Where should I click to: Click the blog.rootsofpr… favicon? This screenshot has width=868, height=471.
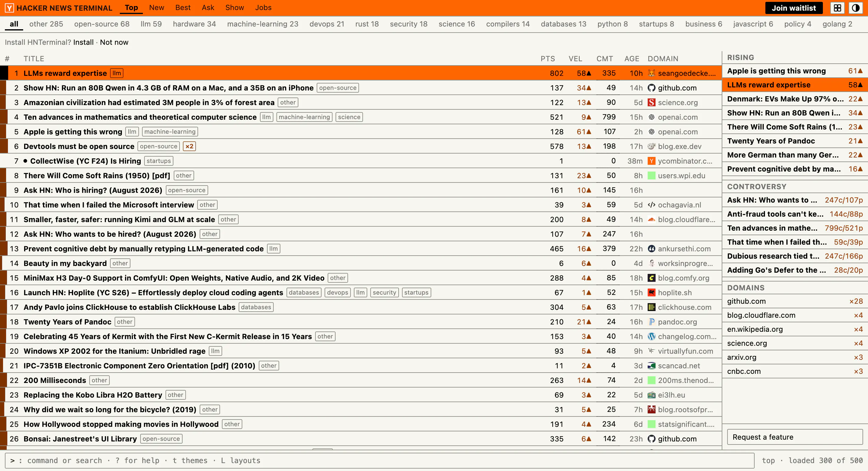click(652, 410)
